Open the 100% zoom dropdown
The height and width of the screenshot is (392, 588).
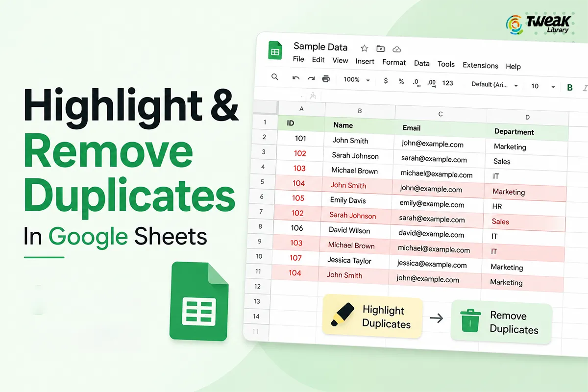(x=356, y=80)
